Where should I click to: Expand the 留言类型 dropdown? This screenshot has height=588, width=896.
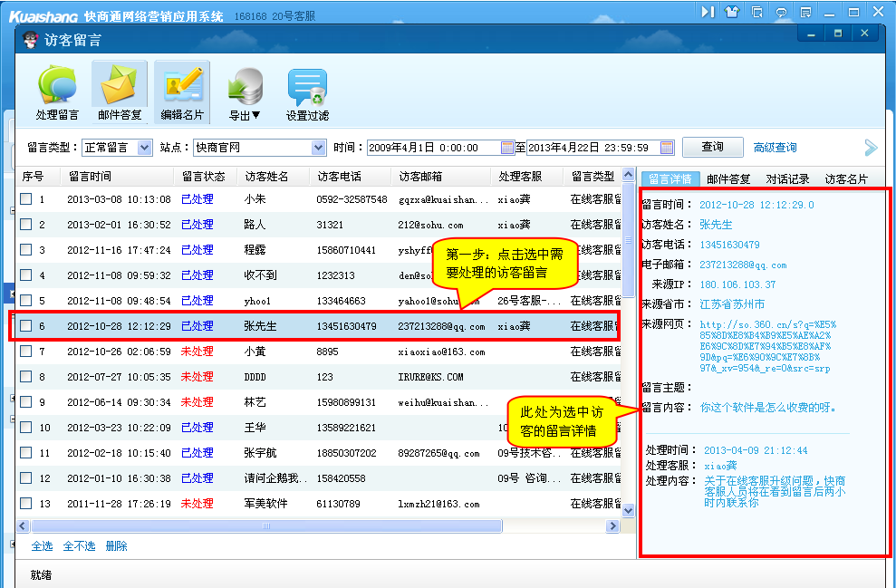tap(144, 148)
